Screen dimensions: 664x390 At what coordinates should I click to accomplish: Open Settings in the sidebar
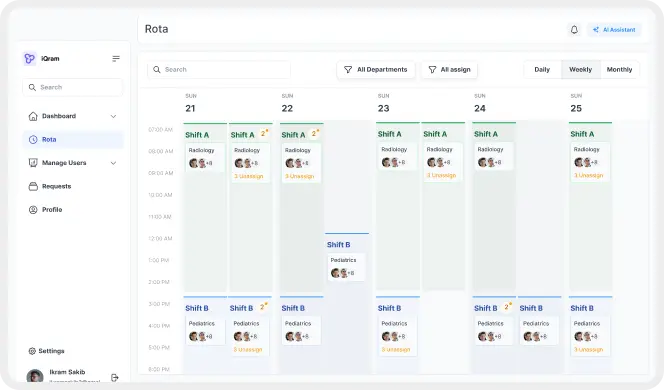pyautogui.click(x=47, y=351)
